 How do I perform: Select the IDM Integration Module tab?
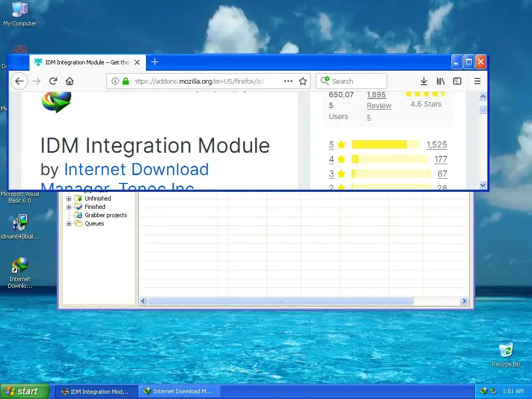click(87, 62)
